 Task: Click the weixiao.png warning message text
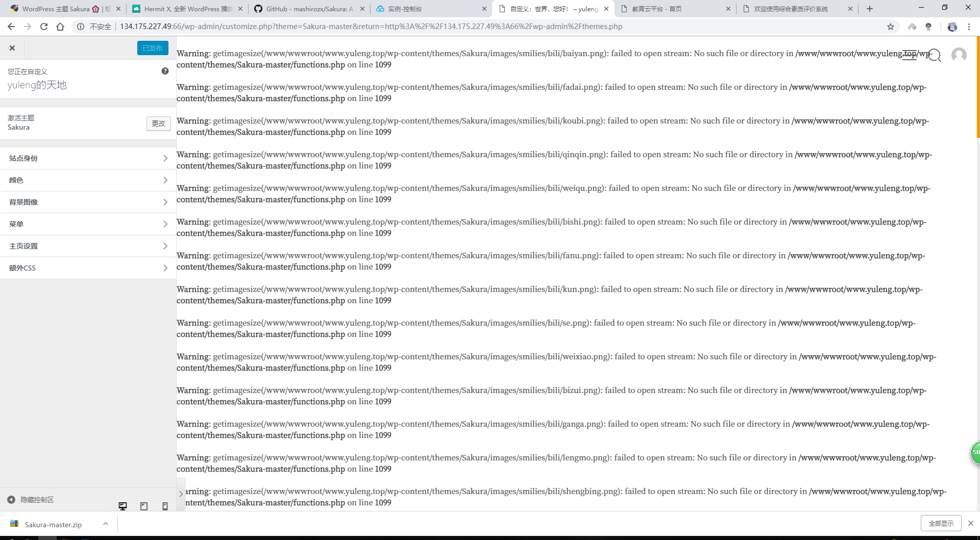[556, 362]
